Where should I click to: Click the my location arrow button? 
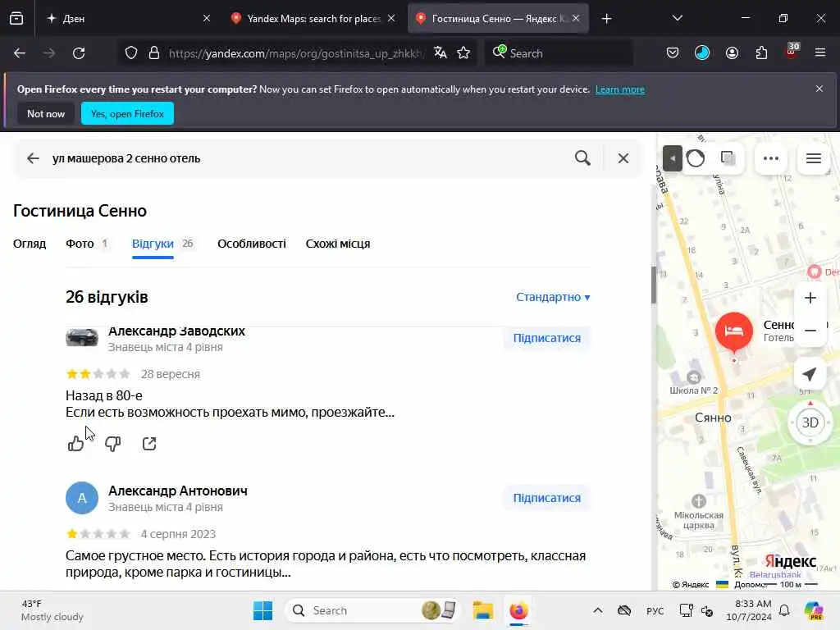click(x=810, y=374)
